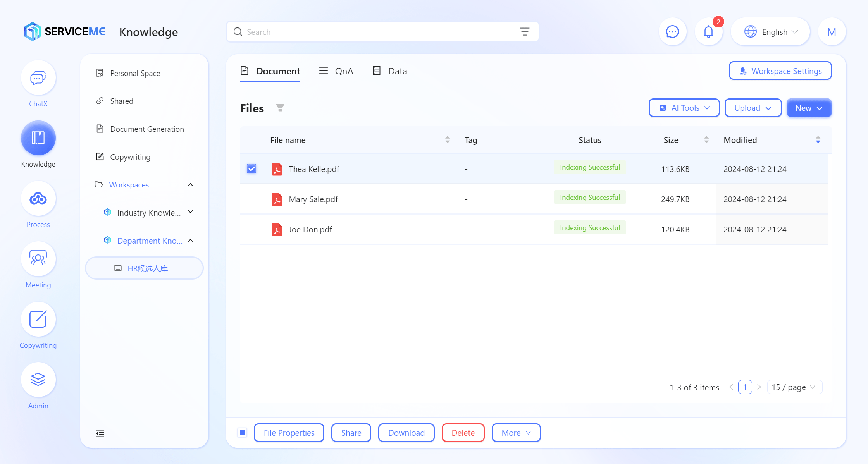
Task: Open the AI Tools dropdown
Action: pyautogui.click(x=684, y=108)
